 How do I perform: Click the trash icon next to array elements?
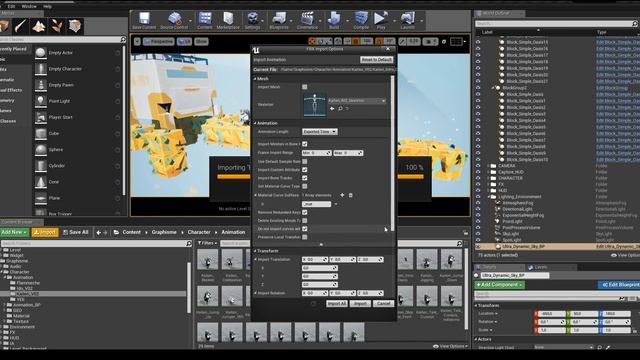(351, 195)
